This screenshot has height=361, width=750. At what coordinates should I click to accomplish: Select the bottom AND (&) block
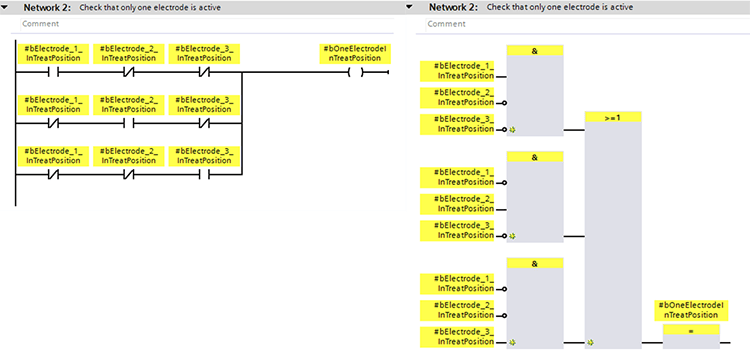[535, 304]
